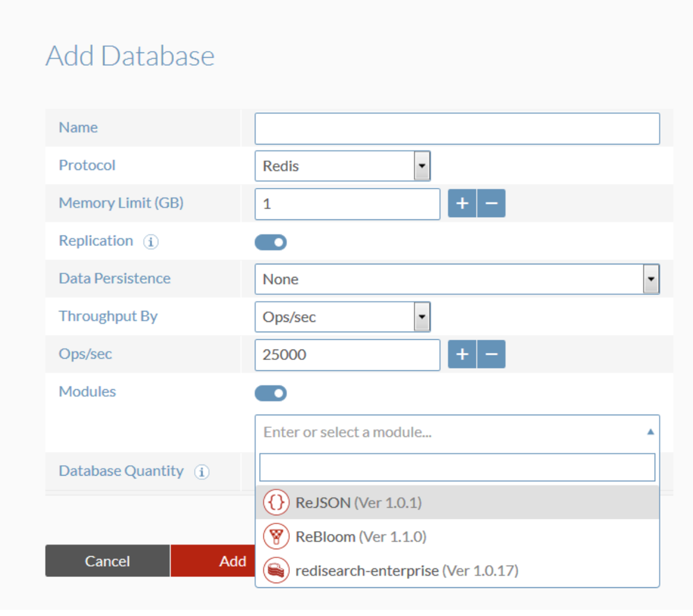Screen dimensions: 693x616
Task: Decrease Ops/sec with minus button
Action: [x=491, y=354]
